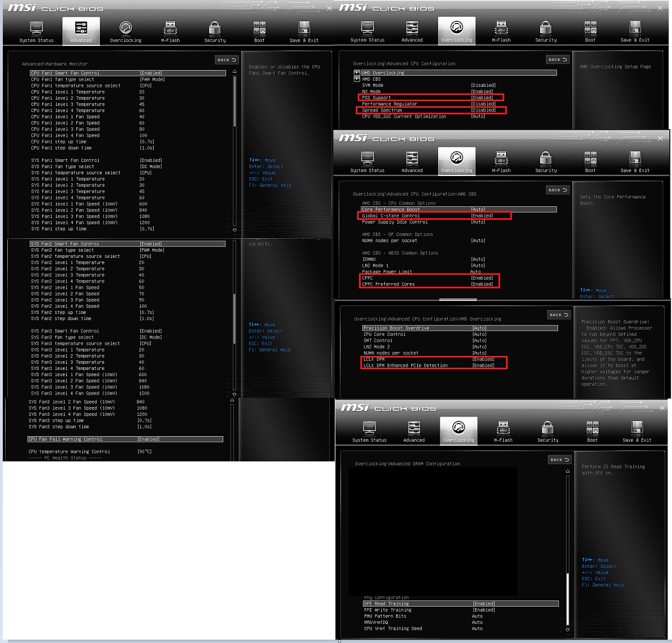
Task: Expand the AMD Overclocking tree entry
Action: (357, 72)
